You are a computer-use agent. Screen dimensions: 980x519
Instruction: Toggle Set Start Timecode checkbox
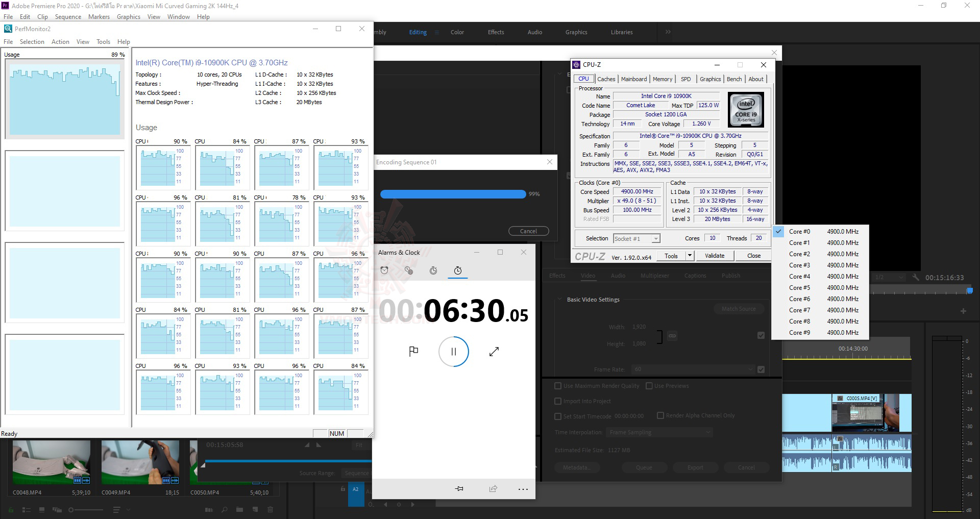[558, 416]
